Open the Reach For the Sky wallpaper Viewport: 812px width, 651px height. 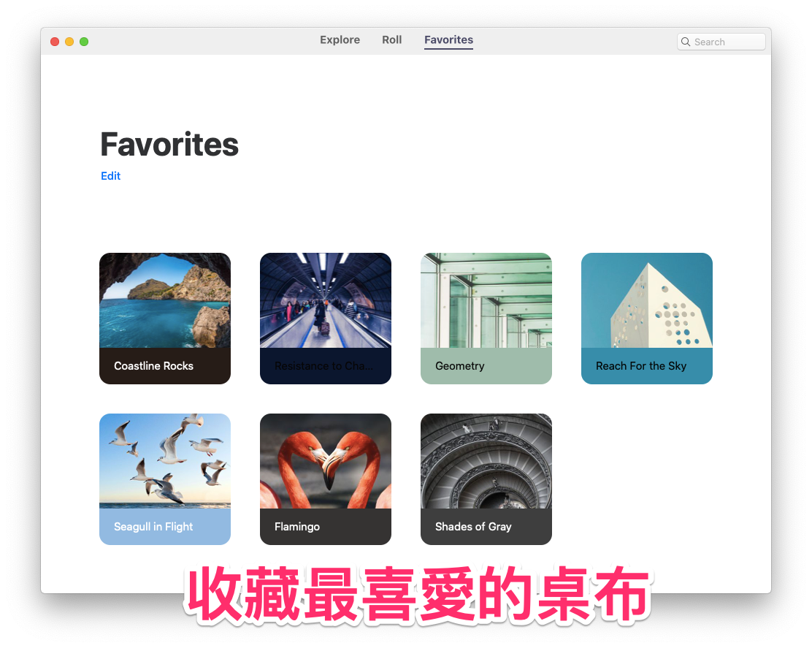click(646, 300)
